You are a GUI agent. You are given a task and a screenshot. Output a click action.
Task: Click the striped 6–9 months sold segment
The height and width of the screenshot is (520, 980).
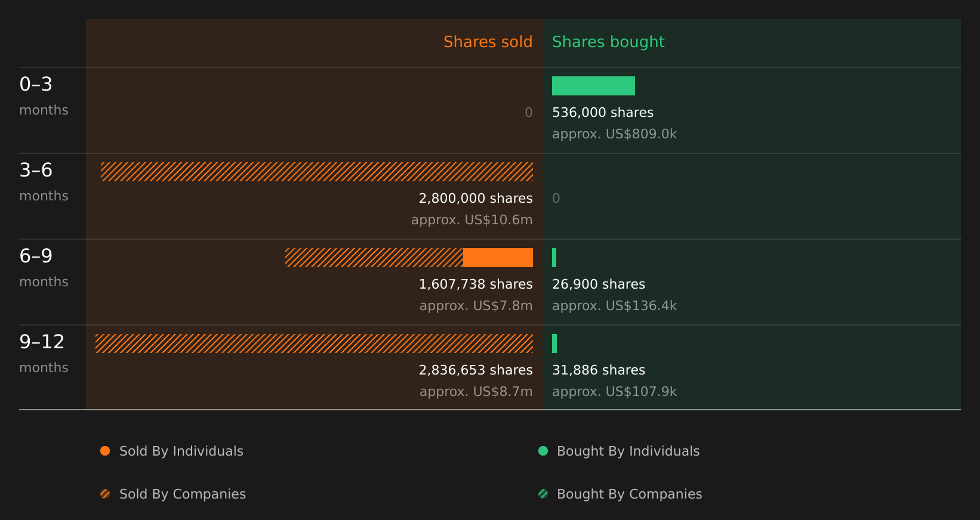(374, 258)
